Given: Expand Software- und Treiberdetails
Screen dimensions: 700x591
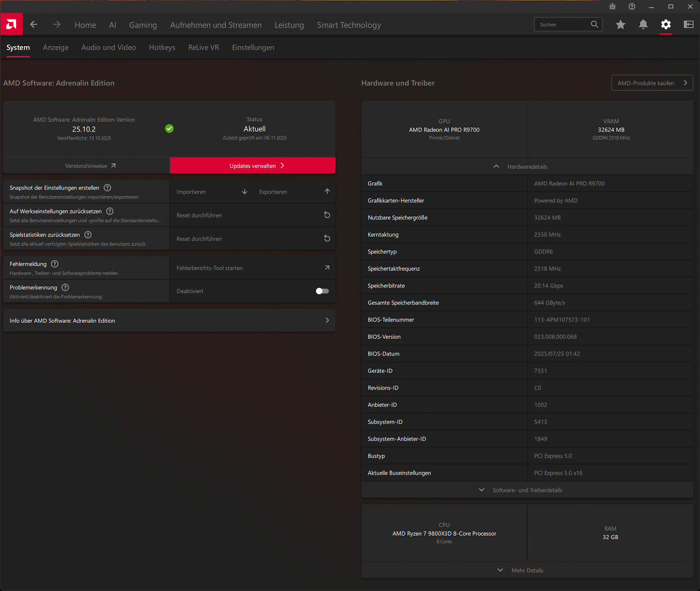Looking at the screenshot, I should [x=527, y=490].
